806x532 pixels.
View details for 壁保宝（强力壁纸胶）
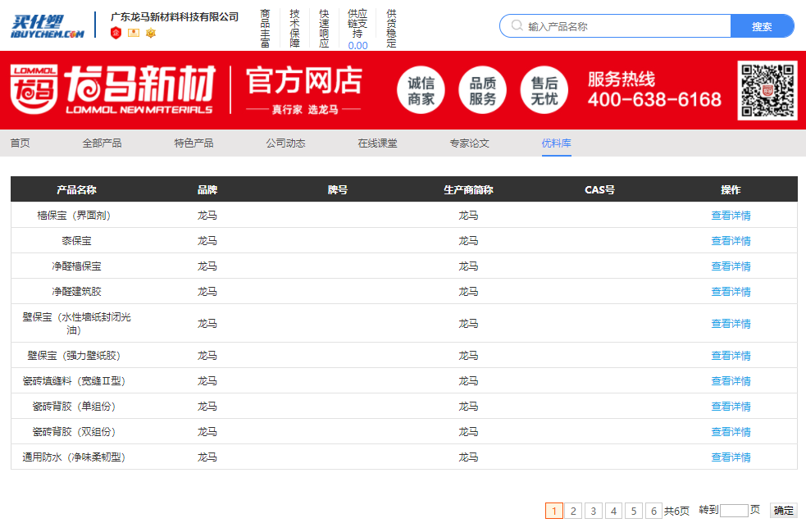[731, 355]
